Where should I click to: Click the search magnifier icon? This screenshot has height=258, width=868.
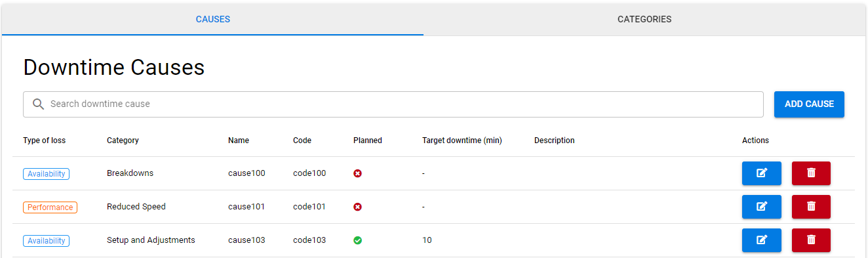click(x=39, y=104)
